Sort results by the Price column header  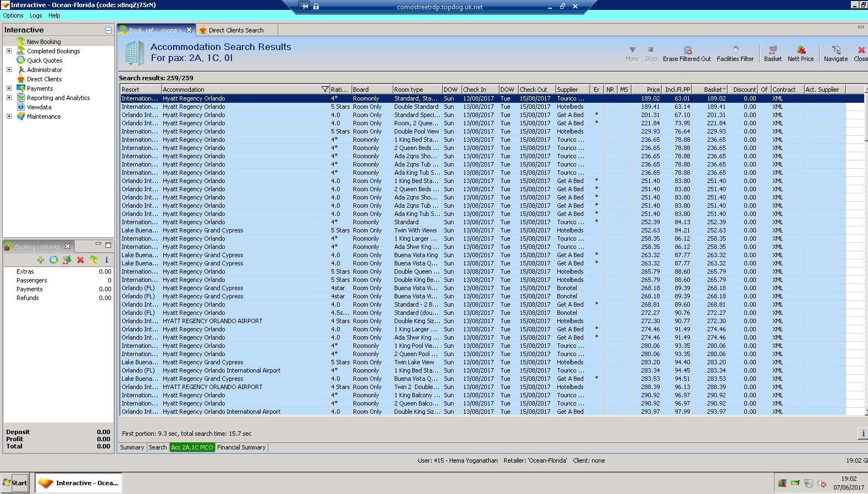pyautogui.click(x=646, y=90)
